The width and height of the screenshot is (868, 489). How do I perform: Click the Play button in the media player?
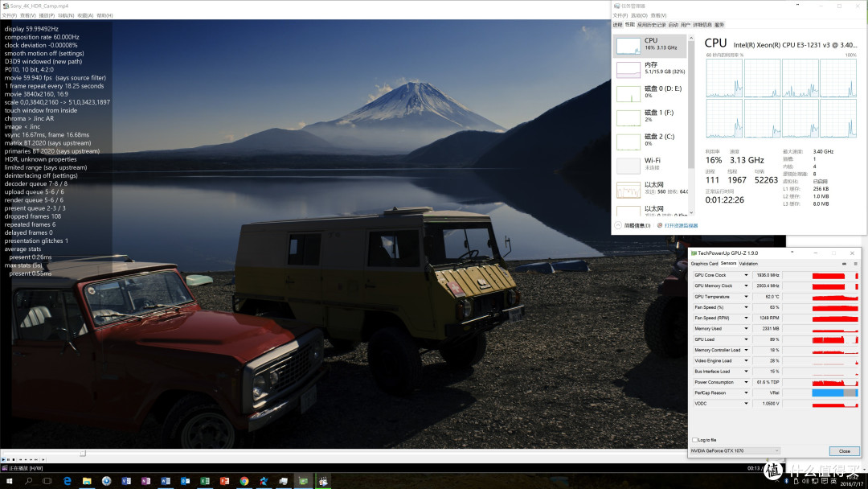pyautogui.click(x=3, y=460)
